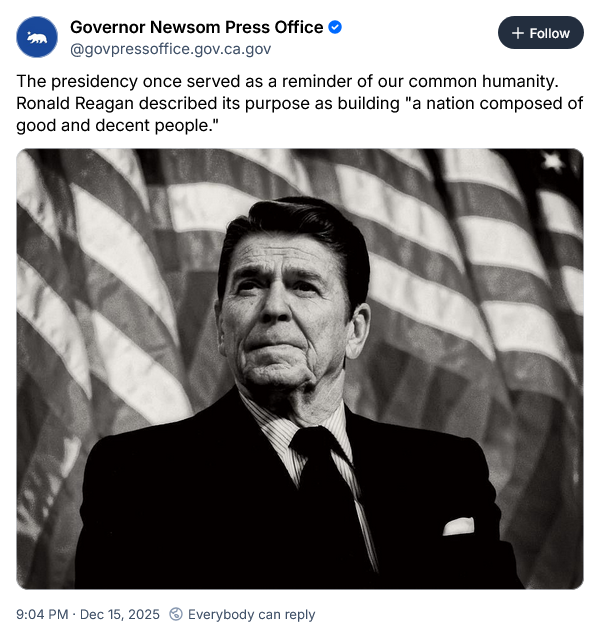Click the blue verified checkmark badge
Screen dimensions: 600x634
335,27
